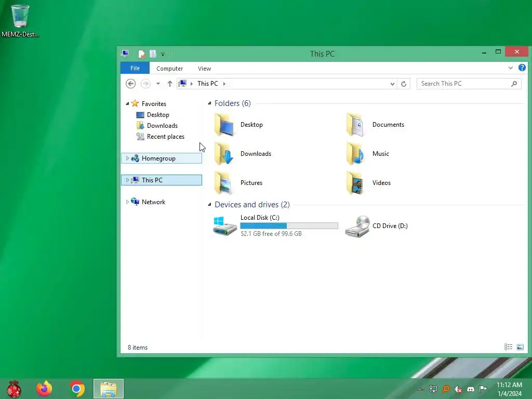The height and width of the screenshot is (399, 532).
Task: Refresh the This PC view
Action: tap(404, 84)
